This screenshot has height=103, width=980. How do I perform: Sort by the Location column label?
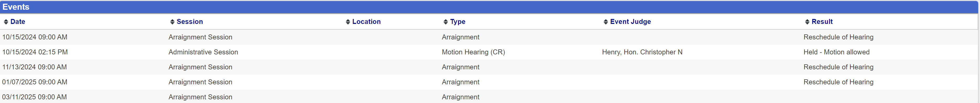[366, 22]
